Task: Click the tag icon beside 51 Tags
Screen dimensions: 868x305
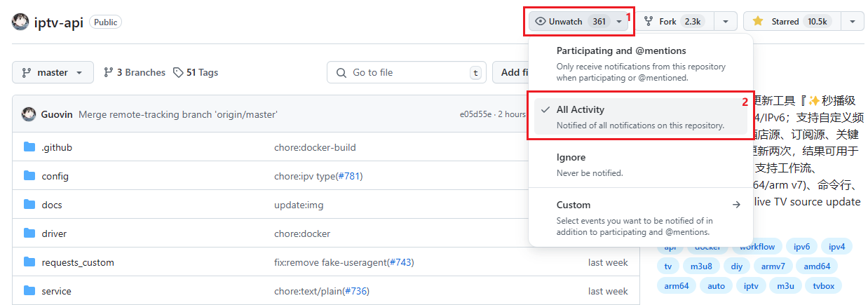Action: (x=179, y=72)
